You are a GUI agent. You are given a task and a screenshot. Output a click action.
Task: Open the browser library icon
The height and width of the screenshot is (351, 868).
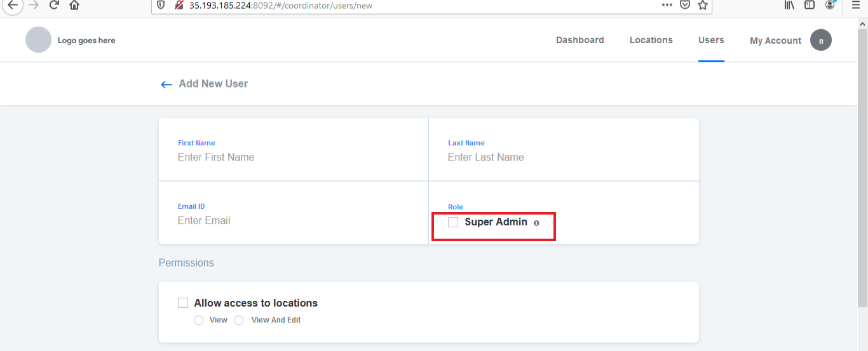tap(790, 5)
